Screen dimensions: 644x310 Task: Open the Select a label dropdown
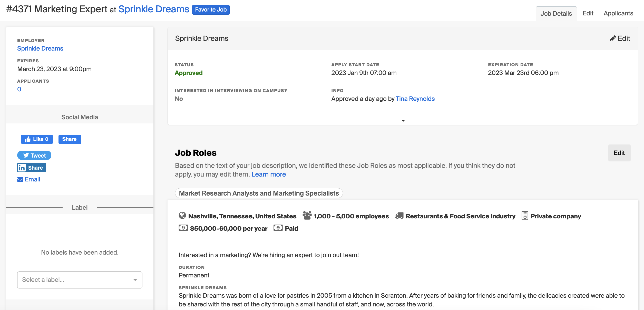[80, 280]
